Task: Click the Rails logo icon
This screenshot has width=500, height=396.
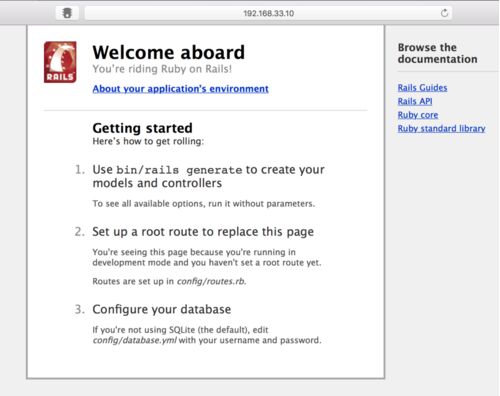Action: tap(60, 62)
